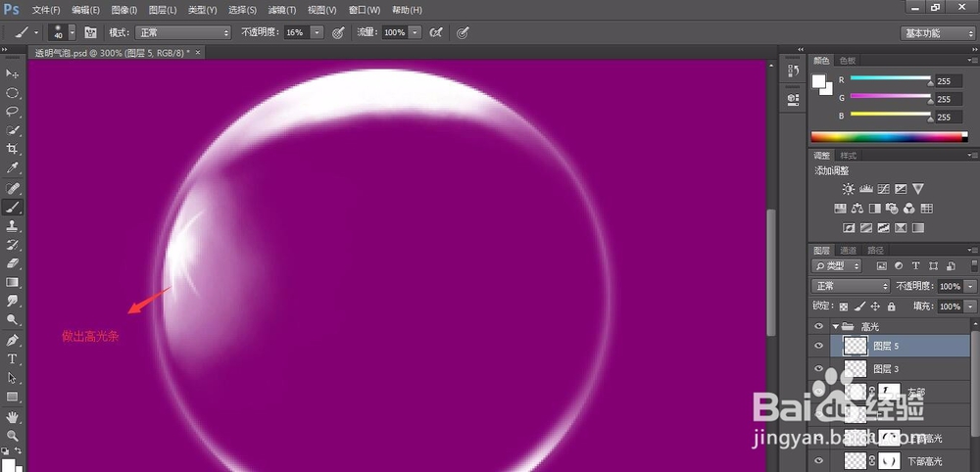The width and height of the screenshot is (980, 472).
Task: Open the tool preset picker arrow
Action: click(x=35, y=32)
